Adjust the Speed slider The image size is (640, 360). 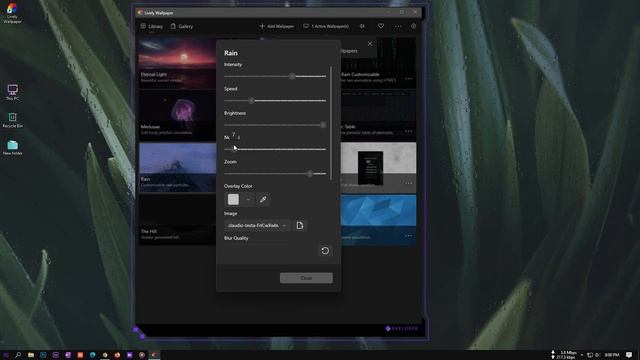click(275, 100)
